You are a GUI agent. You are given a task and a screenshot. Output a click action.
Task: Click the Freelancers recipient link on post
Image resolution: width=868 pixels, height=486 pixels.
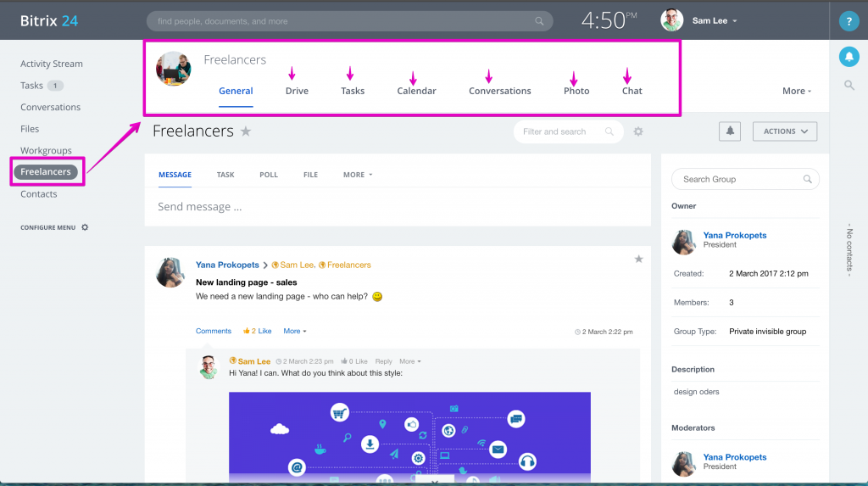click(x=348, y=265)
